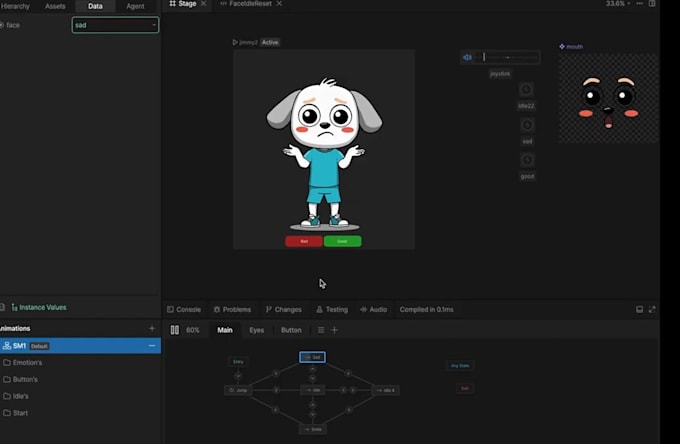Toggle the right sidebar panel icon
680x444 pixels.
coord(652,3)
